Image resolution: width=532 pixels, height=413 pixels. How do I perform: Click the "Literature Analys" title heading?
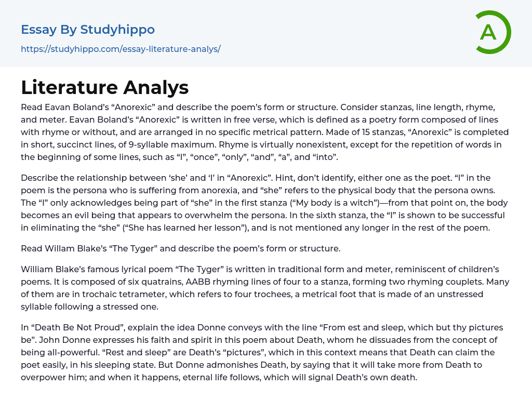[104, 88]
